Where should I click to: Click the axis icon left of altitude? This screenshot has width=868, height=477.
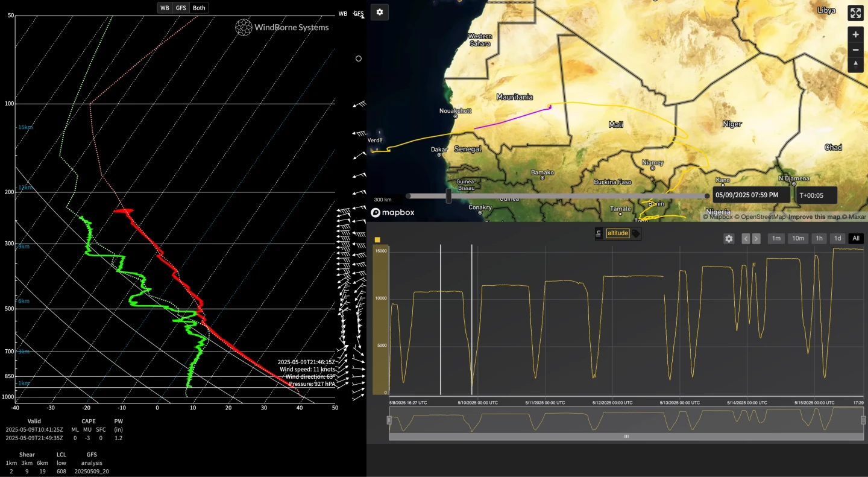599,233
